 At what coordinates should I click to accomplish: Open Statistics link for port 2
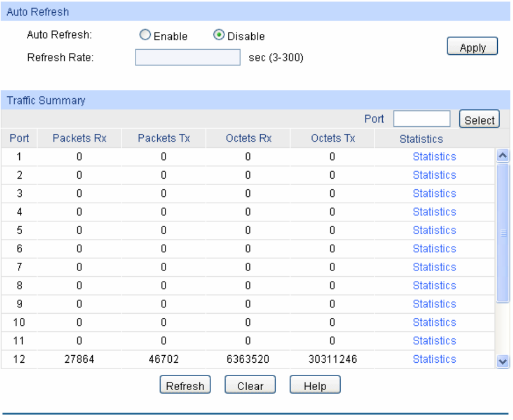click(434, 175)
